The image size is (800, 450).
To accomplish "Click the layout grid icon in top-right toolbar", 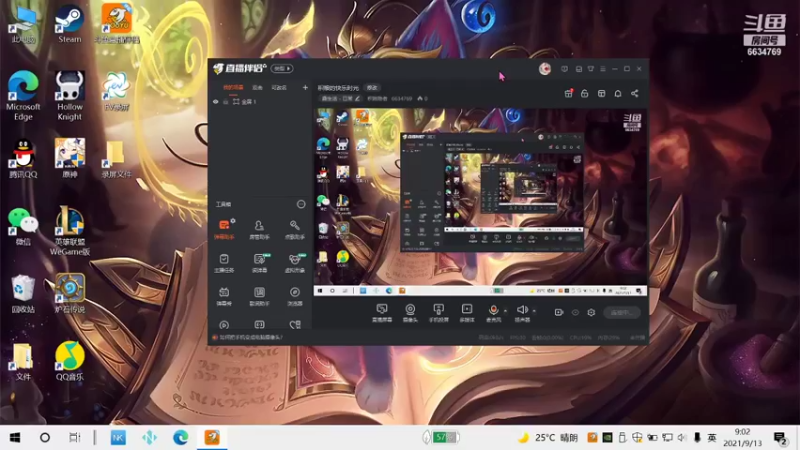I will (x=602, y=93).
